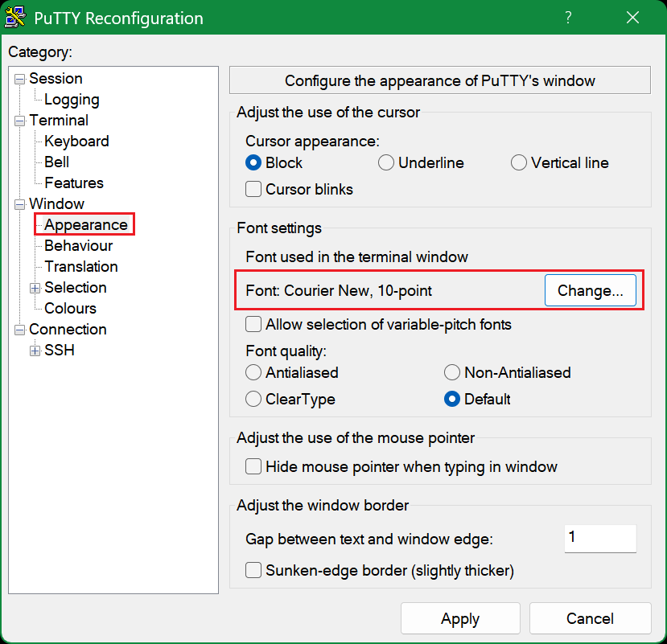Image resolution: width=667 pixels, height=644 pixels.
Task: Click the Apply button
Action: 460,618
